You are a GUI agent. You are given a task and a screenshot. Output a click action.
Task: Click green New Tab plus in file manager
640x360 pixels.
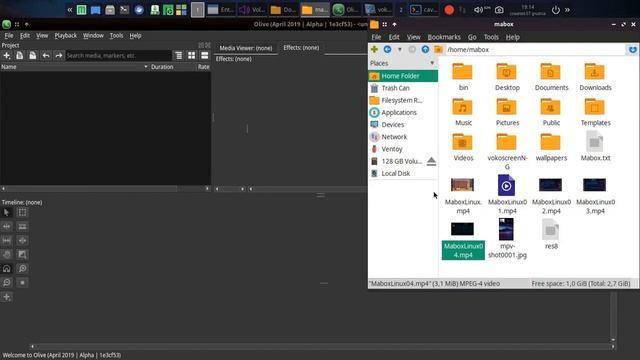click(374, 49)
